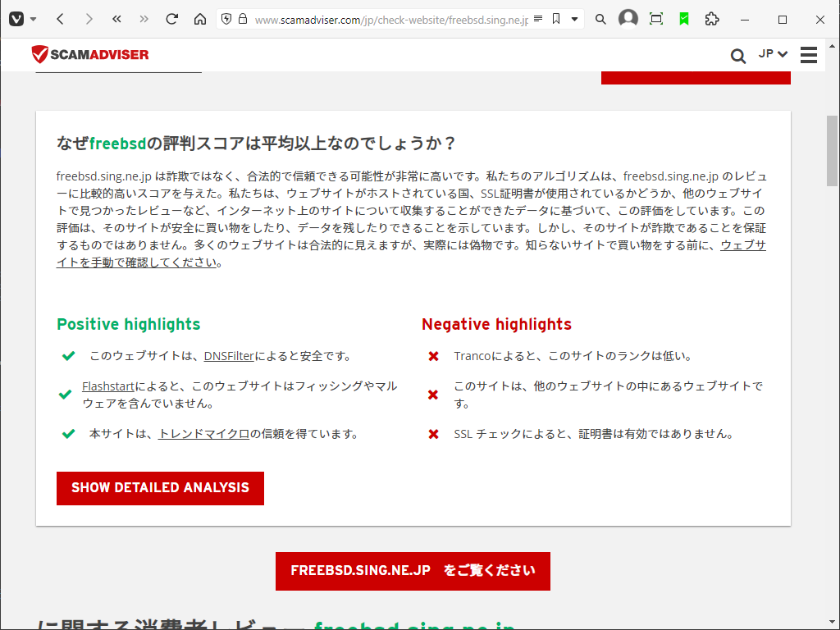Open the Vivaldi main menu icon

tap(16, 20)
